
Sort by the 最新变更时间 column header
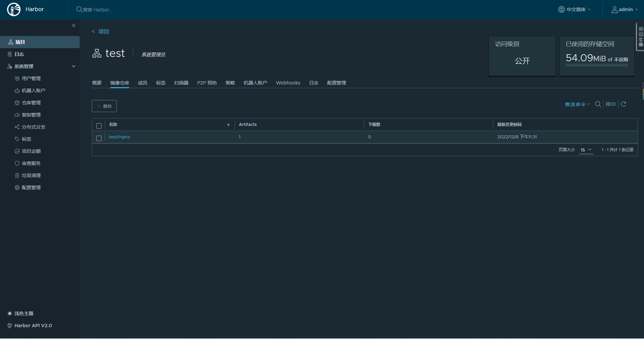click(509, 125)
